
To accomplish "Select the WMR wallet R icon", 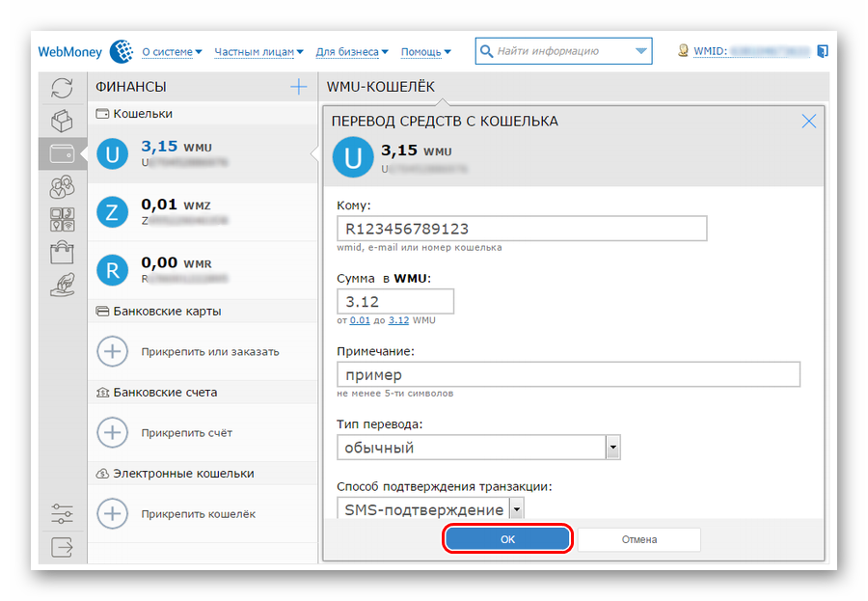I will [x=113, y=270].
